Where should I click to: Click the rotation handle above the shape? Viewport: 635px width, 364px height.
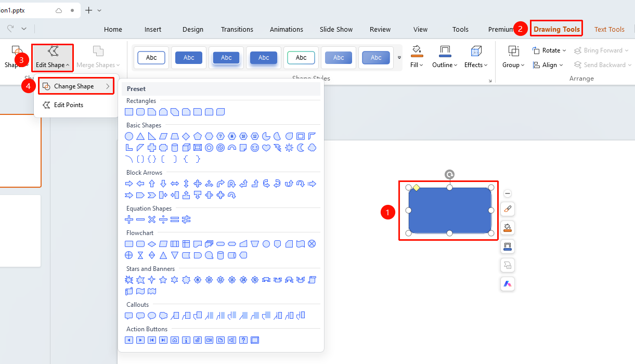tap(450, 174)
